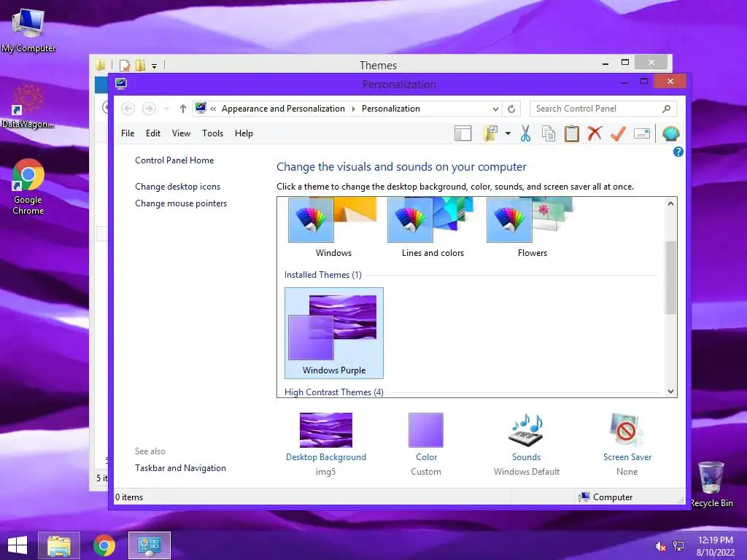The image size is (747, 560).
Task: Open the Help menu
Action: [x=244, y=133]
